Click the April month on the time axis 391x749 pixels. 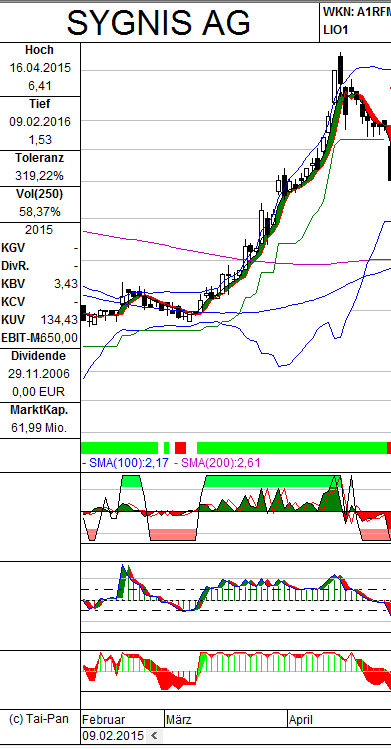(x=301, y=719)
